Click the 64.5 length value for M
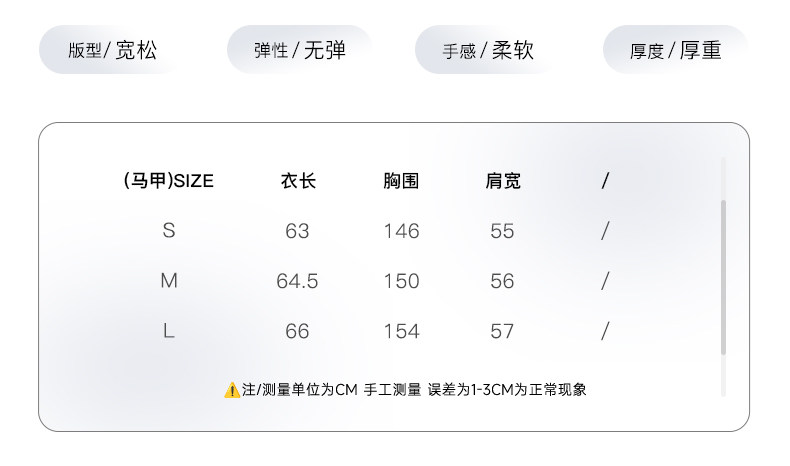 [297, 281]
